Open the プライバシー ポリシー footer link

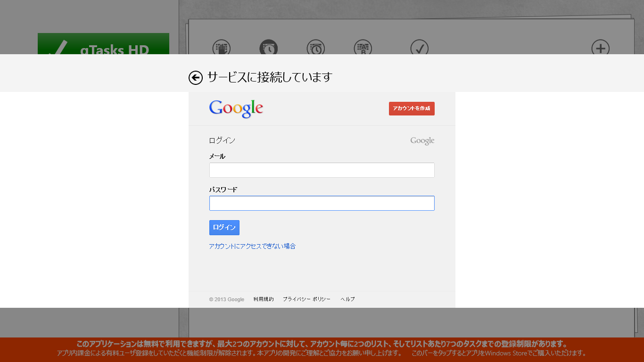306,299
